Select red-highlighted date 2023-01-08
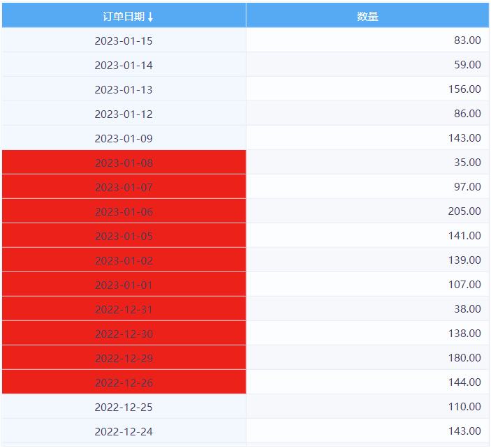This screenshot has width=491, height=448. pos(124,163)
